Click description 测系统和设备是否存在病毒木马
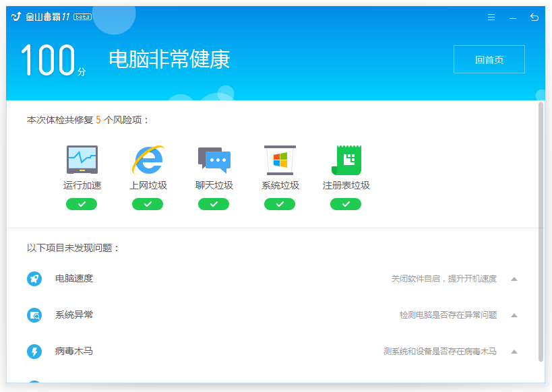552x392 pixels. pyautogui.click(x=440, y=351)
